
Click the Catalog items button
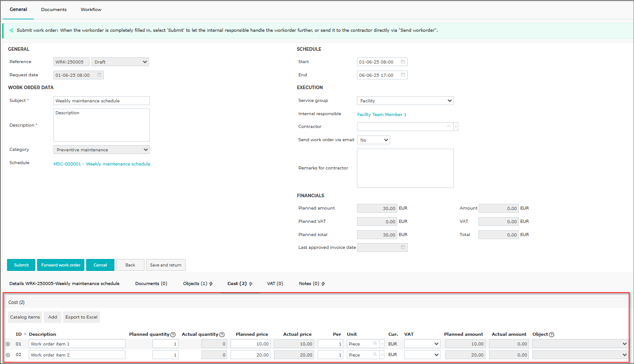(25, 317)
